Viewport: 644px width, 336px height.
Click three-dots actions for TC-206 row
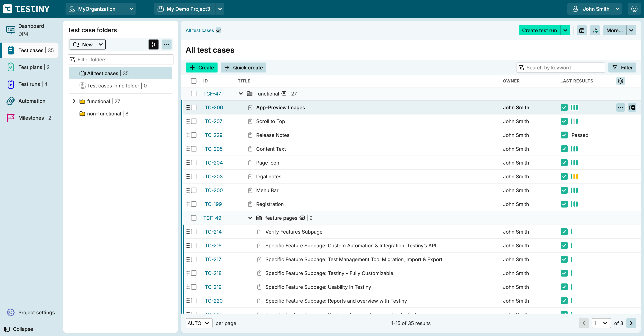coord(620,108)
